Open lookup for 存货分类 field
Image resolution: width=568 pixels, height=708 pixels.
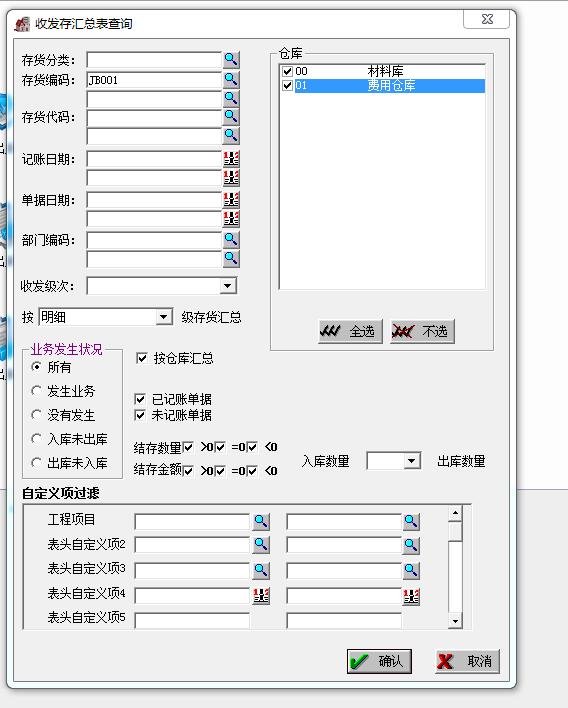[x=231, y=60]
